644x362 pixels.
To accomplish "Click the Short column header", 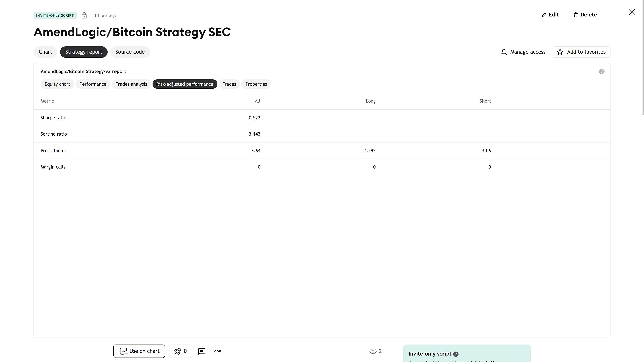I will (485, 101).
